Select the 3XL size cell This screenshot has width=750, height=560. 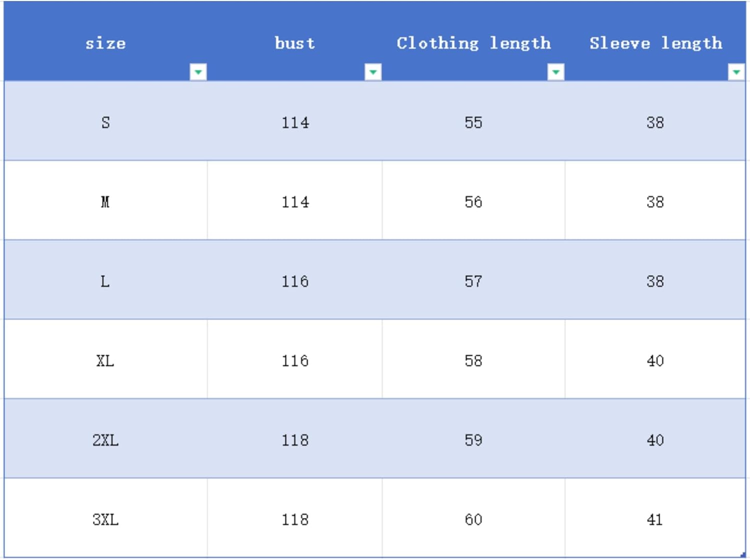(x=105, y=520)
